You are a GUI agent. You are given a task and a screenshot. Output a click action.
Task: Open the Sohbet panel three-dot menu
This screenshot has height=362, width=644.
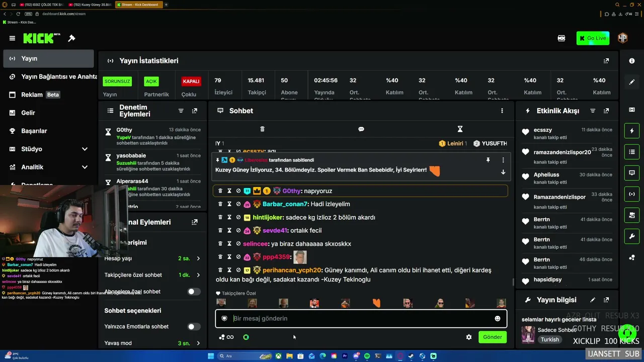click(x=502, y=111)
